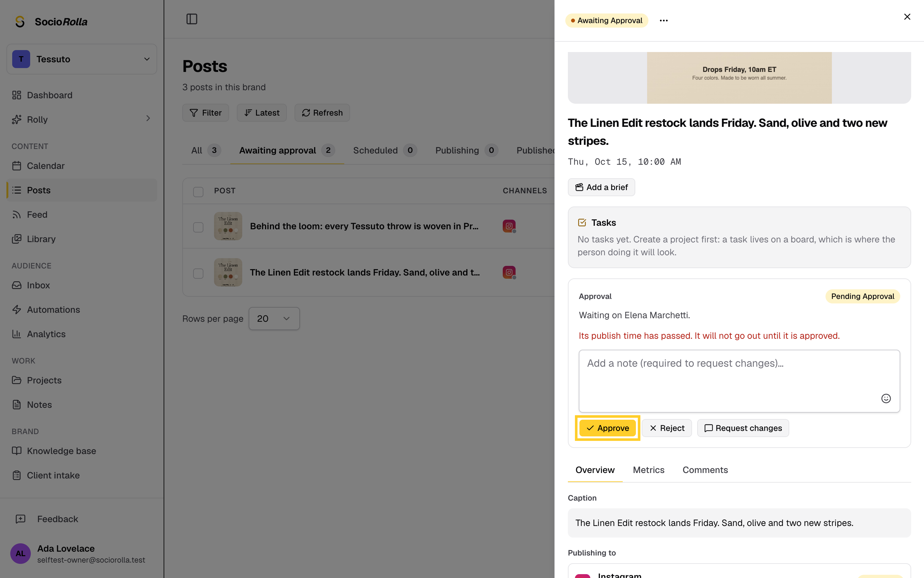Approve the Linen Edit post
This screenshot has width=924, height=578.
pos(607,428)
